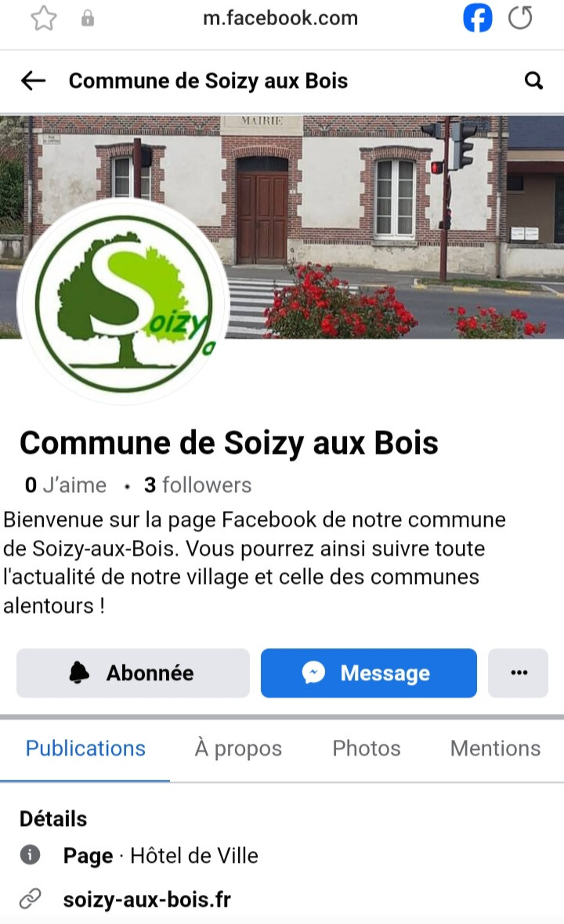Open the three-dots more options menu

point(518,673)
